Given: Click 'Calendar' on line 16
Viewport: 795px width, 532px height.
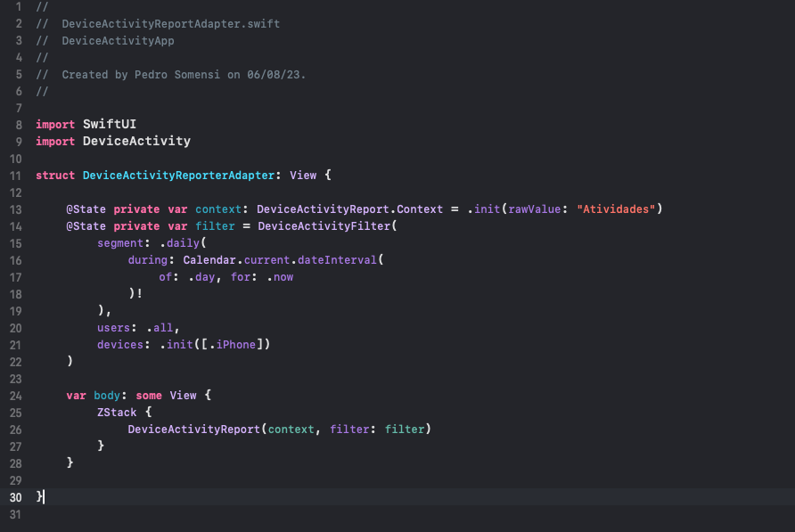Looking at the screenshot, I should coord(209,259).
